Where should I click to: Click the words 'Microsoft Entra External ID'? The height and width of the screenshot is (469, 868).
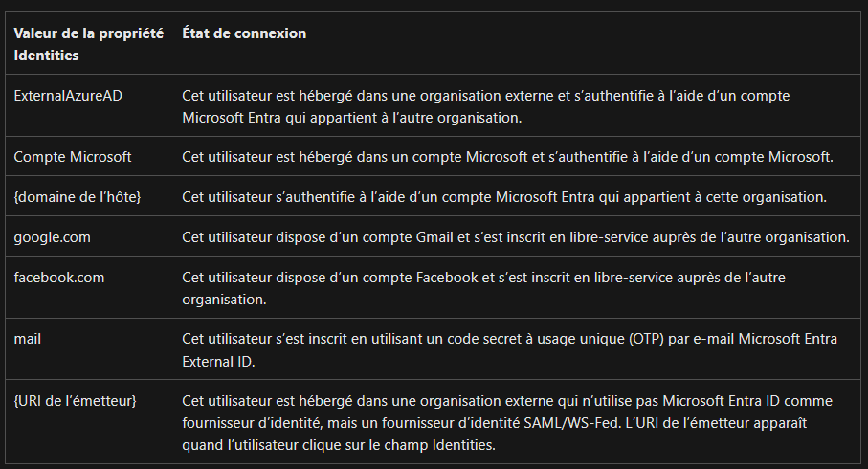[509, 349]
